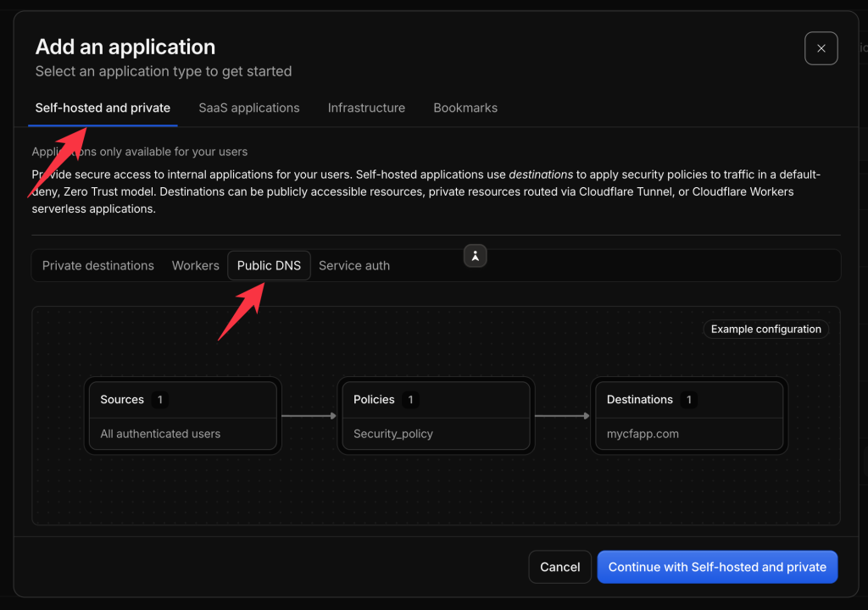Select the Service auth option
The height and width of the screenshot is (610, 868).
pyautogui.click(x=354, y=266)
